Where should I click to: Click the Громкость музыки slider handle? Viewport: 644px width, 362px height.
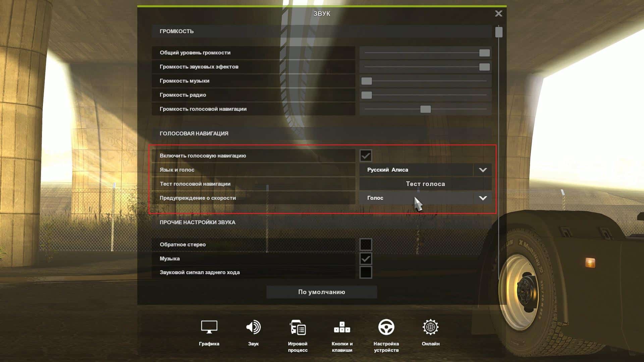click(x=367, y=81)
